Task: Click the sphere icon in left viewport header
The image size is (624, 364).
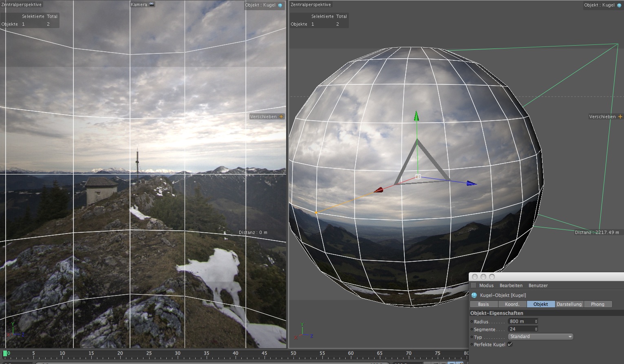Action: (280, 5)
